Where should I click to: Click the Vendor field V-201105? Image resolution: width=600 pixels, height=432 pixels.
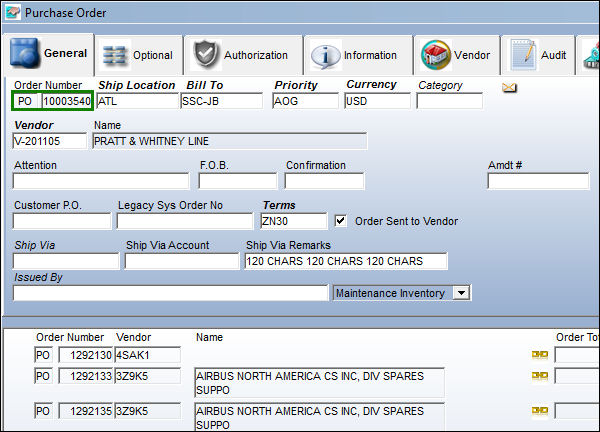[50, 141]
